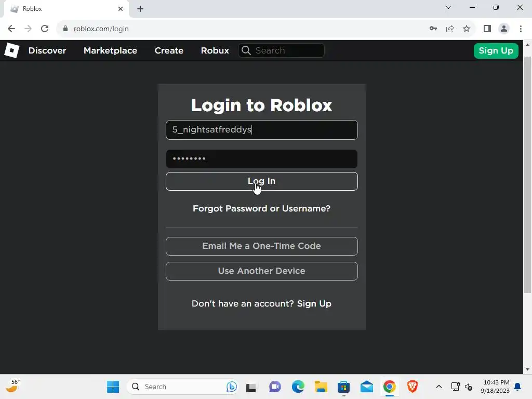The image size is (532, 399).
Task: Open the saved passwords key icon
Action: point(433,29)
